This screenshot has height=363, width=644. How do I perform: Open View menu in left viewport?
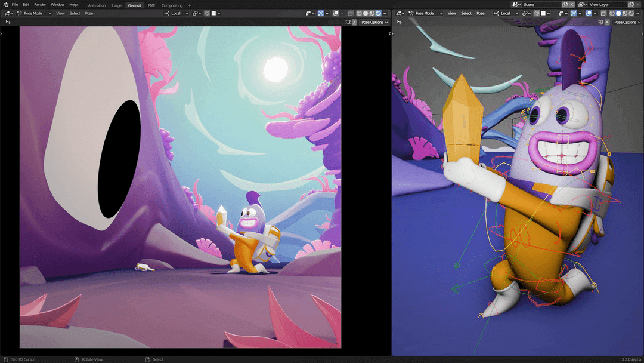pyautogui.click(x=60, y=13)
